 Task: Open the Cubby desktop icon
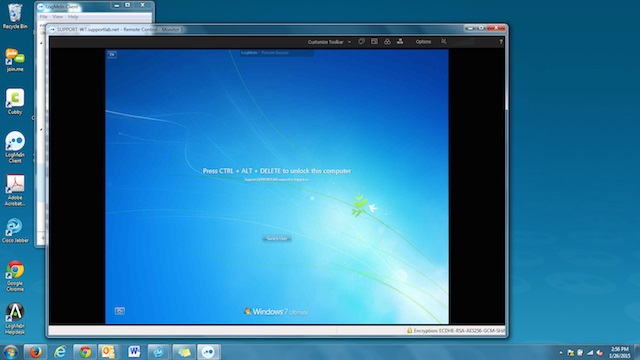(15, 102)
